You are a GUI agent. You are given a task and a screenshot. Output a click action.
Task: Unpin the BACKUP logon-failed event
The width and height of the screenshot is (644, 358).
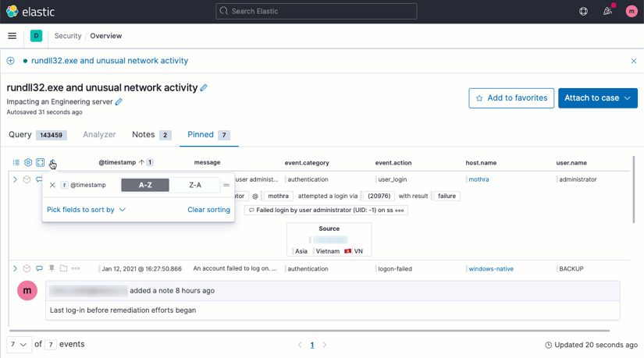(52, 268)
